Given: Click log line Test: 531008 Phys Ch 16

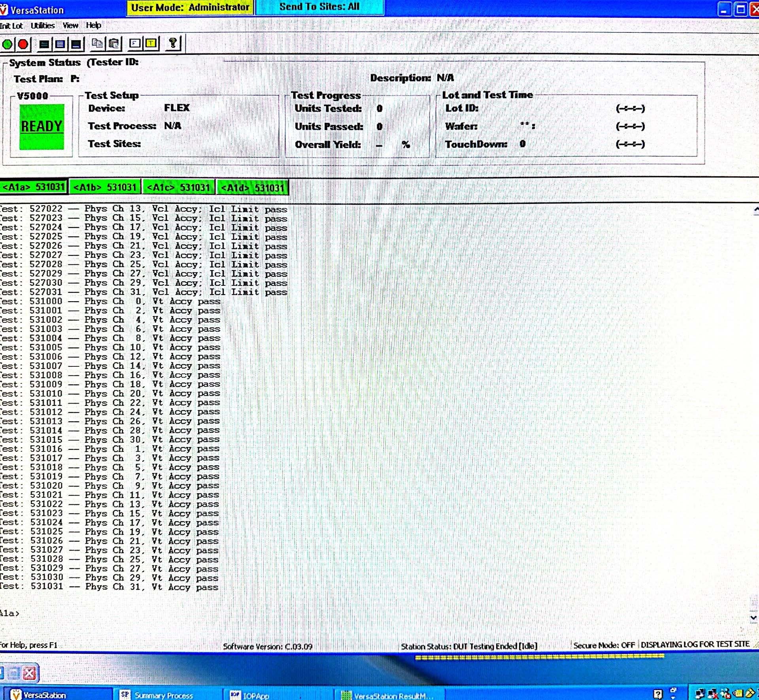Looking at the screenshot, I should 110,375.
